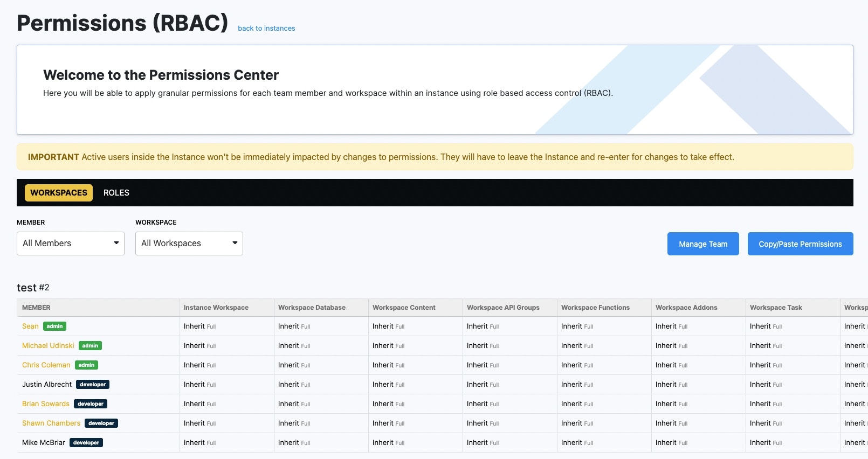Open the All Workspaces dropdown

coord(189,244)
